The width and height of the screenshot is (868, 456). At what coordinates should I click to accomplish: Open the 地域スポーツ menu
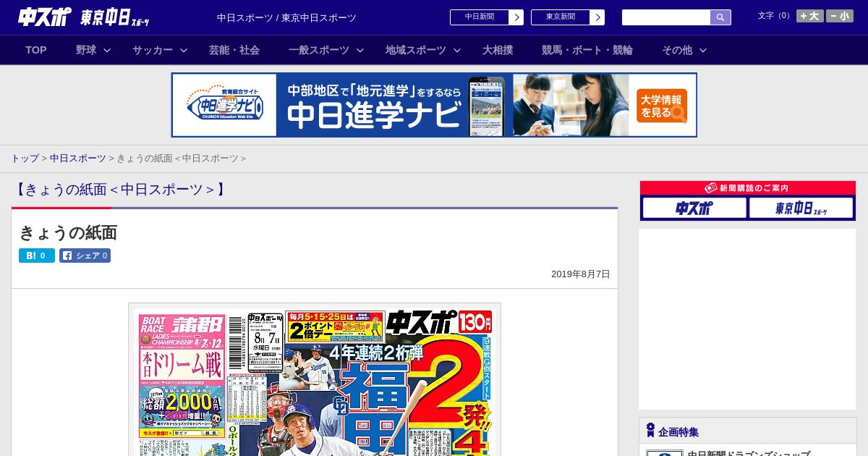click(416, 50)
